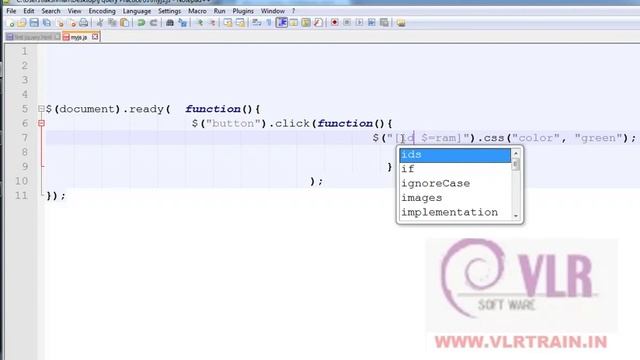Open the Search menu
Viewport: 640px width, 360px height.
[51, 11]
